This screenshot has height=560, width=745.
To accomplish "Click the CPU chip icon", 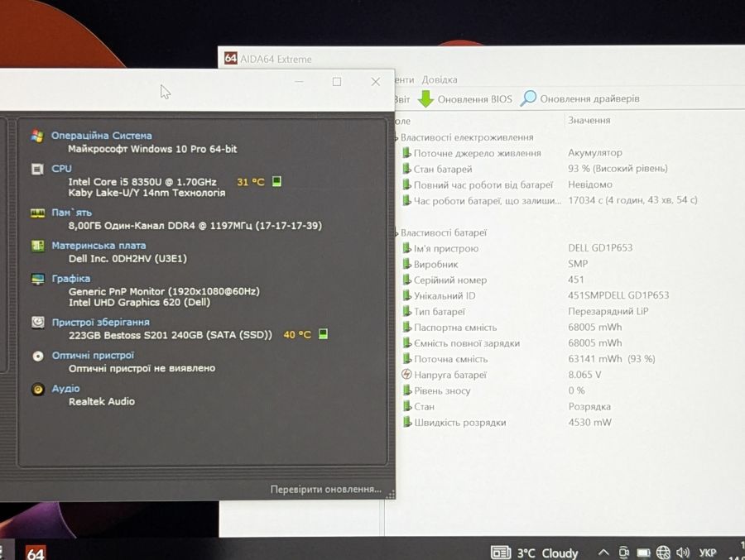I will pyautogui.click(x=37, y=169).
